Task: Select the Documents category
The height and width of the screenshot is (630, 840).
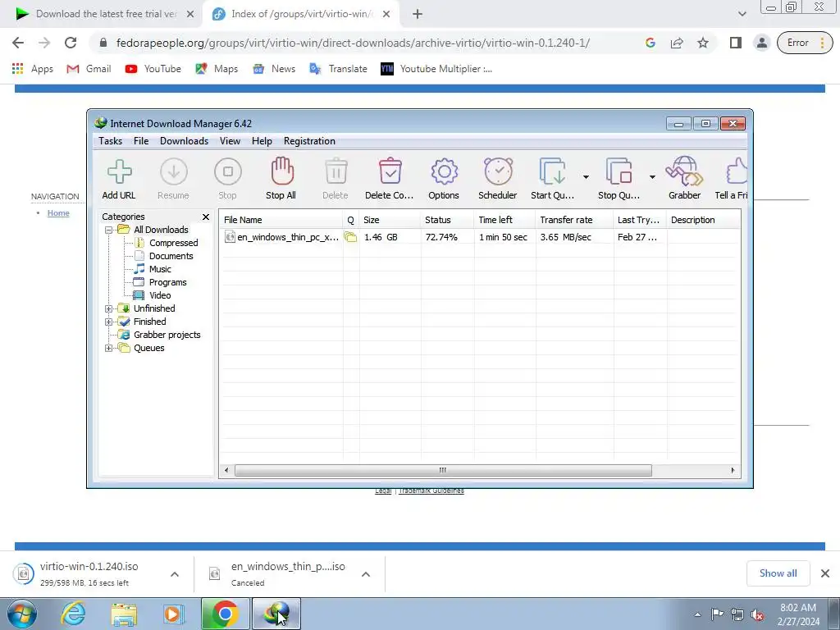Action: tap(171, 256)
